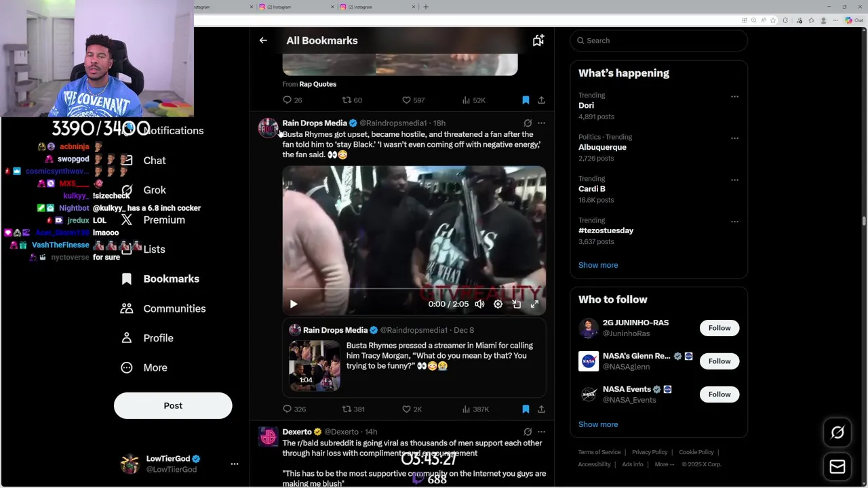The image size is (868, 488).
Task: Remove bookmark from the Rap Quotes post
Action: [526, 100]
